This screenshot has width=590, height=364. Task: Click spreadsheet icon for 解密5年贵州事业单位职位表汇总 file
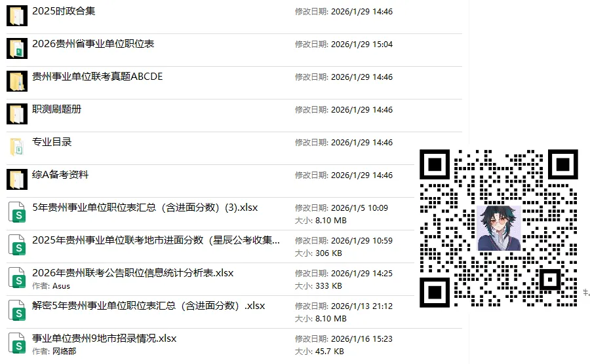point(17,310)
